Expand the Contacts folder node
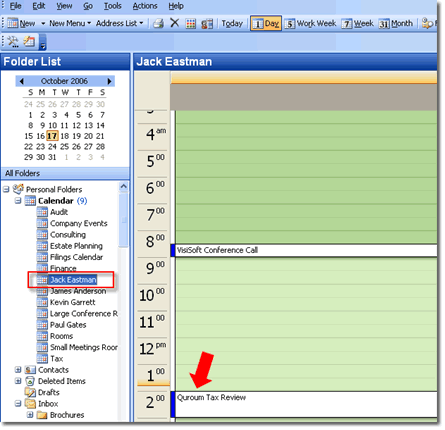 (x=18, y=370)
